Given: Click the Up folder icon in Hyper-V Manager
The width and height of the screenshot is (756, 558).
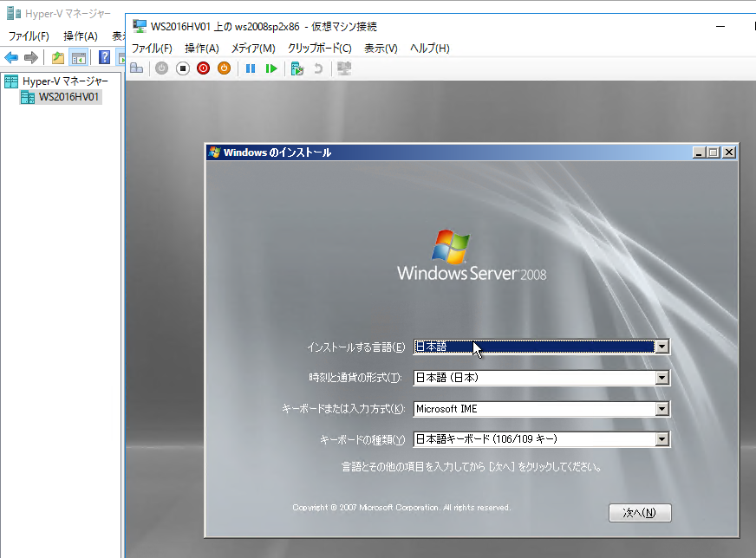Looking at the screenshot, I should (58, 58).
